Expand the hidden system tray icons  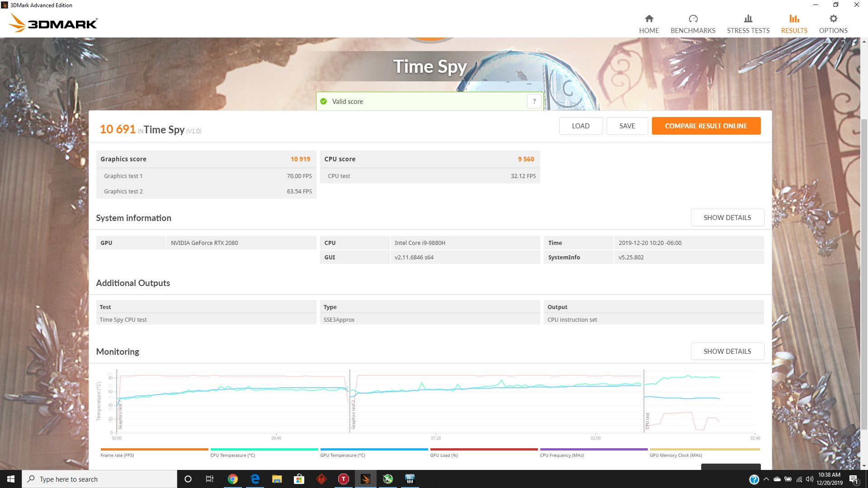pos(766,479)
